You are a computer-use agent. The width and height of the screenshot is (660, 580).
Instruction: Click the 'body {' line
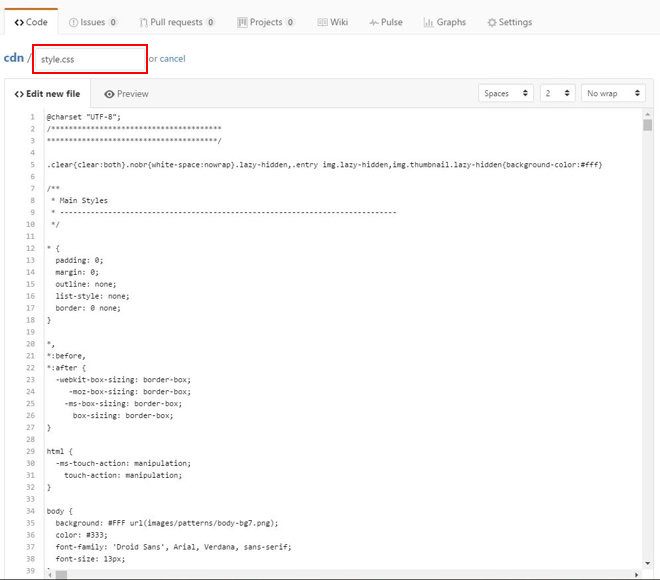point(59,511)
